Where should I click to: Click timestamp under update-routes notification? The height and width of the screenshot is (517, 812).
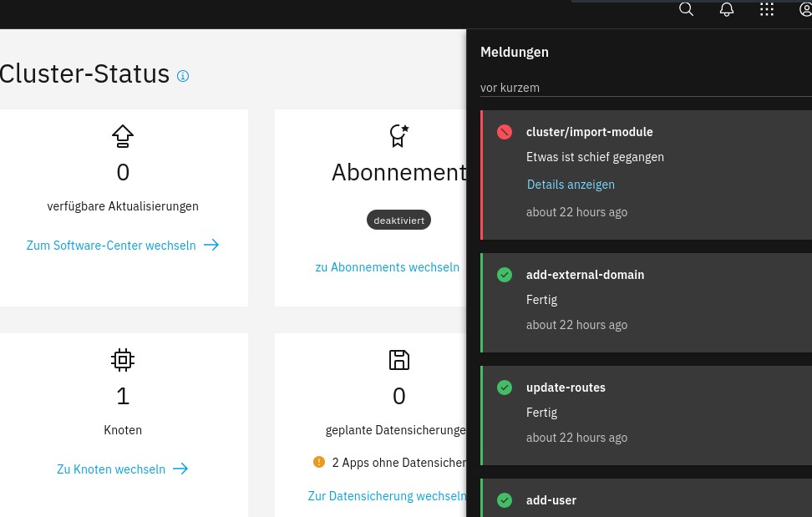(577, 438)
